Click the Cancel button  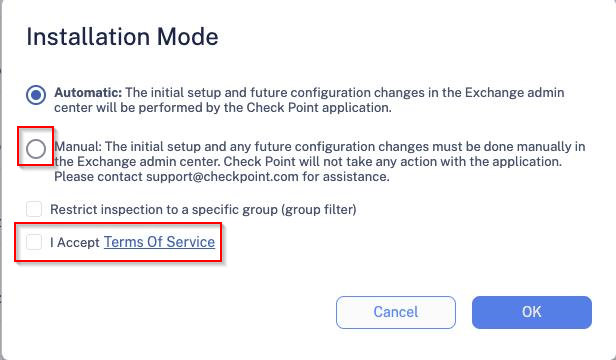pyautogui.click(x=396, y=312)
